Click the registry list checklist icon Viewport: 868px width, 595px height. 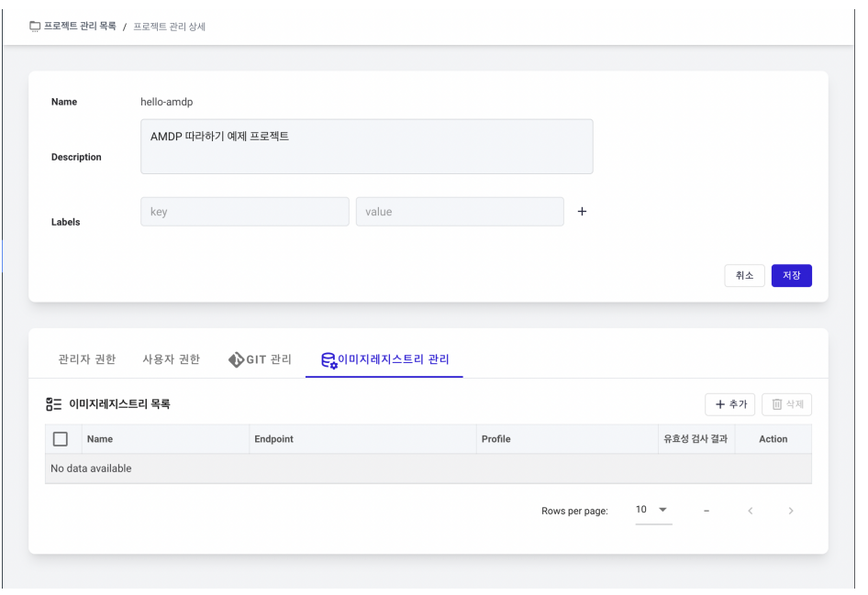pyautogui.click(x=54, y=404)
